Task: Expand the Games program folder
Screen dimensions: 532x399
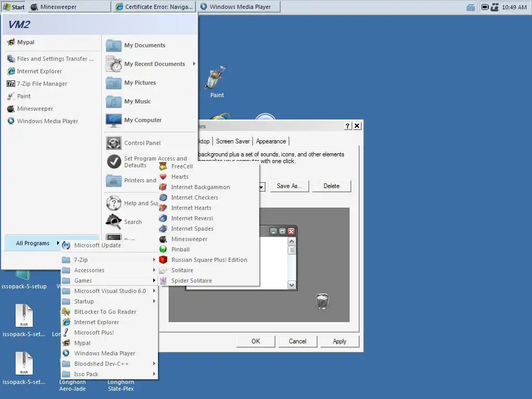Action: click(x=109, y=281)
